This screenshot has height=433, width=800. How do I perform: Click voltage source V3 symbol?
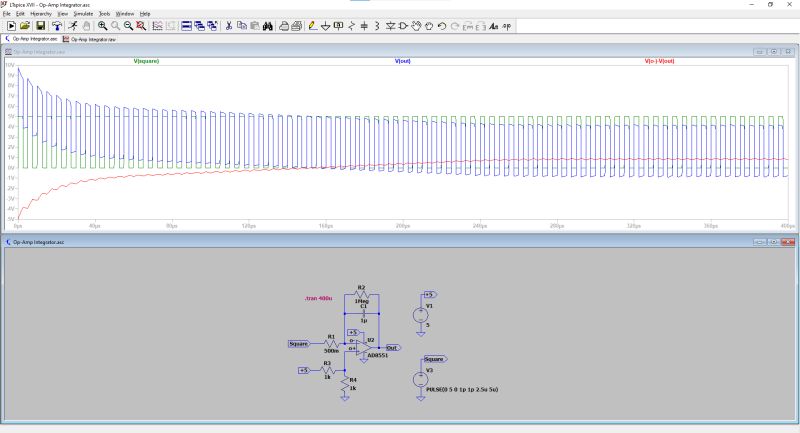coord(420,379)
